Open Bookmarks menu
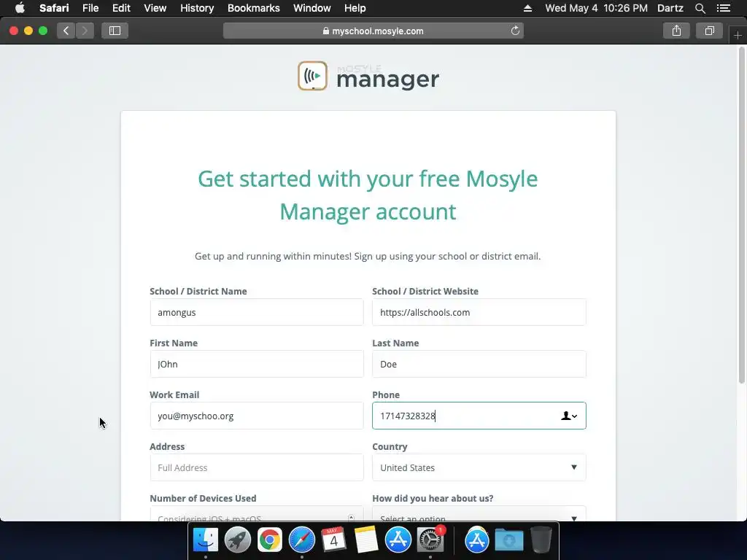Image resolution: width=747 pixels, height=560 pixels. pyautogui.click(x=253, y=8)
